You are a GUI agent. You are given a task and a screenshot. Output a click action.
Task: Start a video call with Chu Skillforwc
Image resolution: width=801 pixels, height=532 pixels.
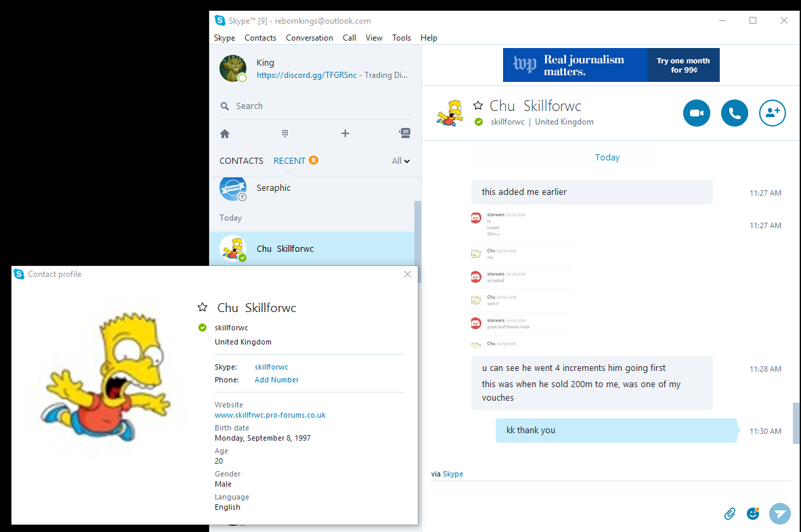click(x=696, y=113)
